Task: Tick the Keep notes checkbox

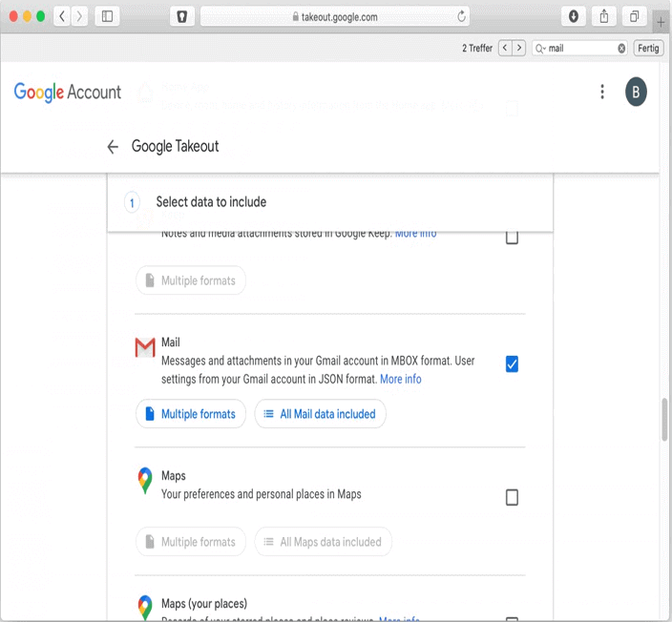Action: point(512,237)
